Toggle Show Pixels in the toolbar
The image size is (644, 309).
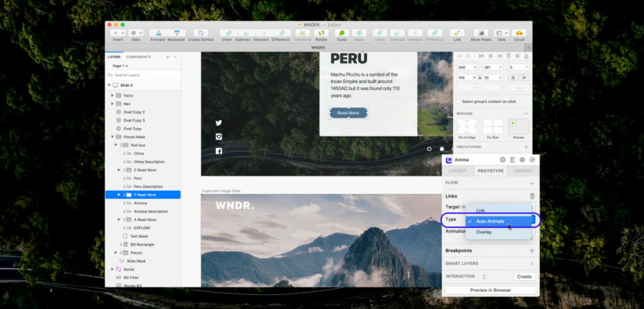click(480, 33)
